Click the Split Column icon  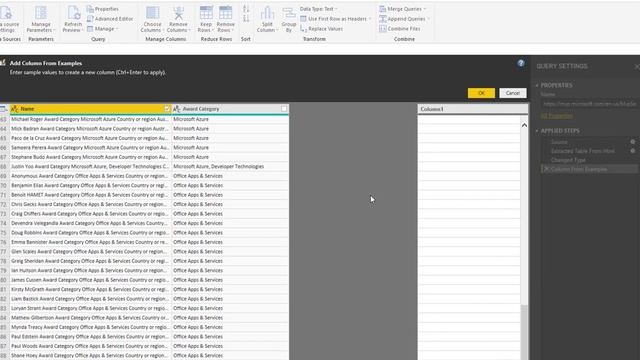coord(267,13)
